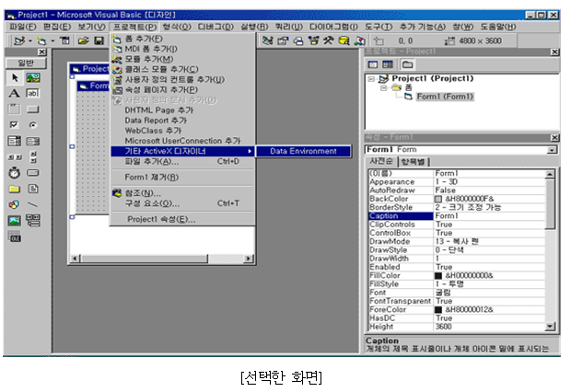Screen dimensions: 571x392
Task: Select the ComboBox control tool
Action: point(15,141)
